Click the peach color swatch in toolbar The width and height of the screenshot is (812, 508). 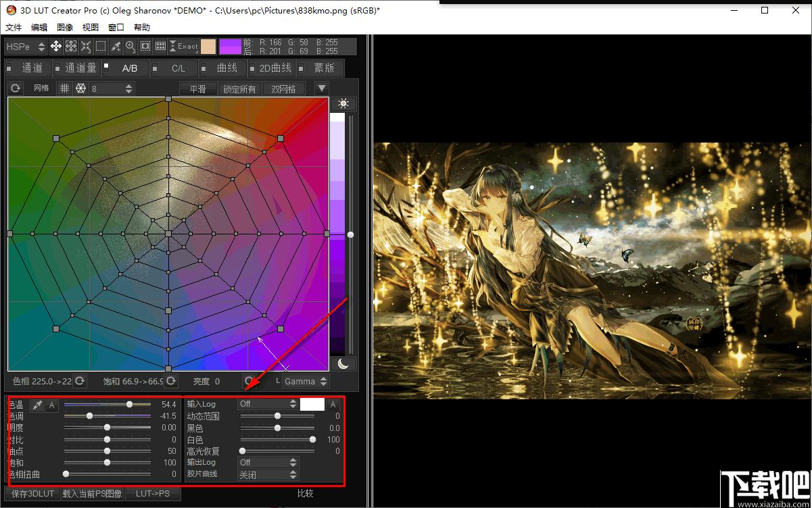(x=208, y=46)
